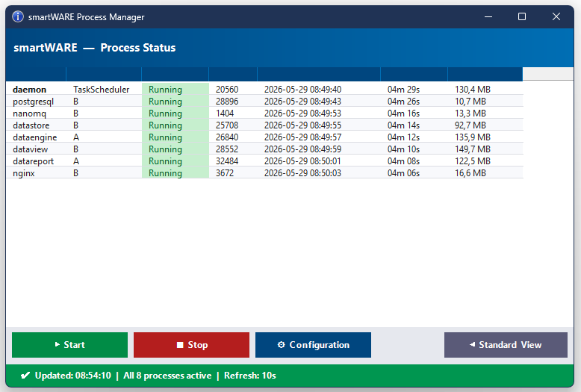Click the 04m 12s uptime value
581x392 pixels.
click(403, 137)
